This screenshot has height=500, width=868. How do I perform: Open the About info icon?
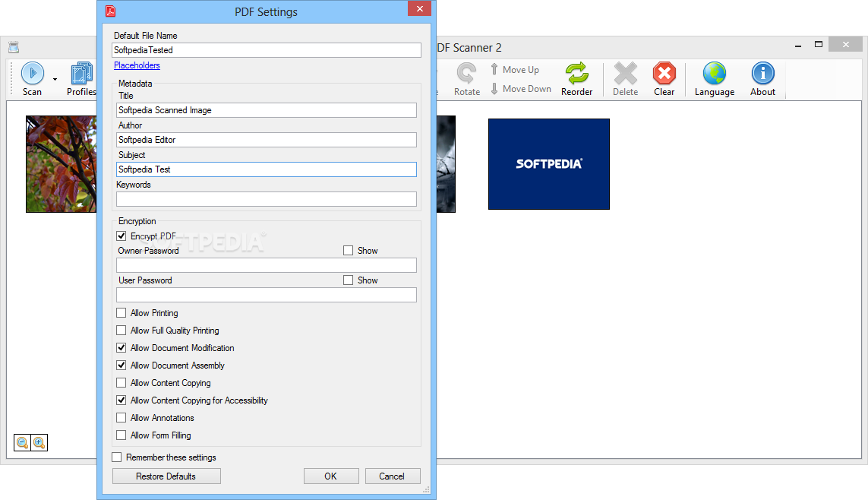pyautogui.click(x=762, y=73)
